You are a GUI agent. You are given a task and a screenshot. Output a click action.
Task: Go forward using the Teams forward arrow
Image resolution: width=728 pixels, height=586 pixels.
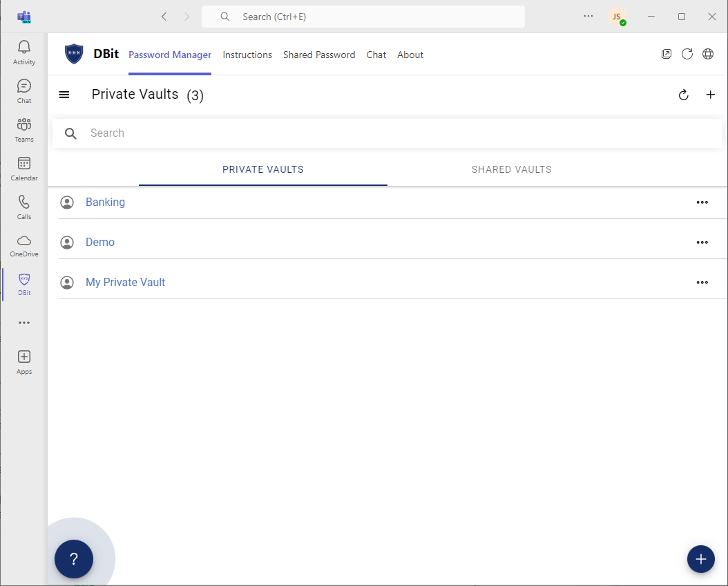tap(186, 17)
